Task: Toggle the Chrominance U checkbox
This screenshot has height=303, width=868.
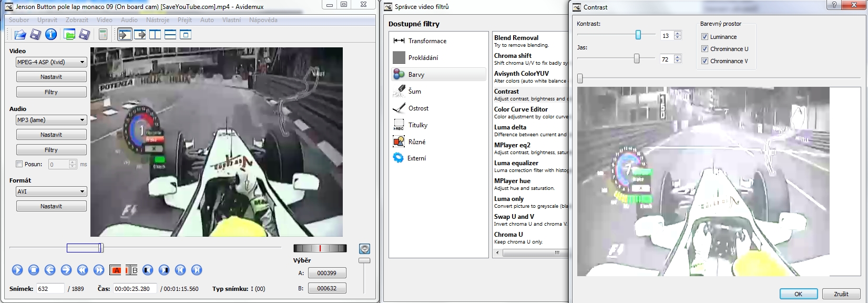Action: (x=704, y=49)
